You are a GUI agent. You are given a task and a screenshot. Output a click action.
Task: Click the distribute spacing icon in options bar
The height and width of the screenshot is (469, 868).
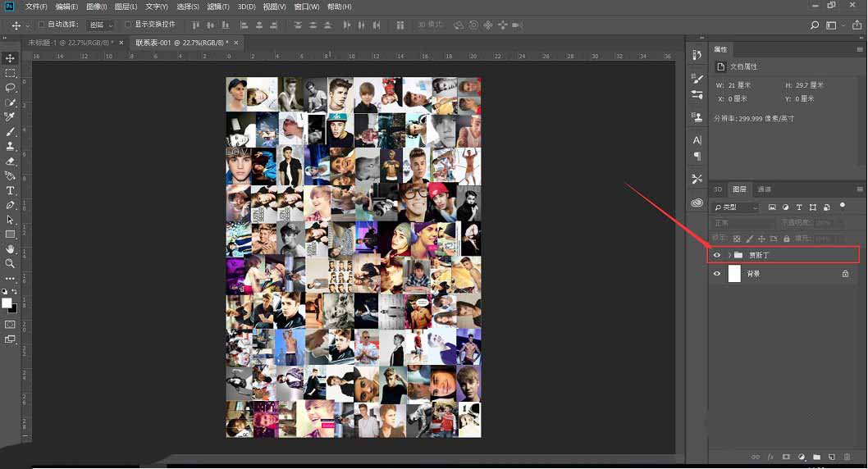pyautogui.click(x=400, y=25)
